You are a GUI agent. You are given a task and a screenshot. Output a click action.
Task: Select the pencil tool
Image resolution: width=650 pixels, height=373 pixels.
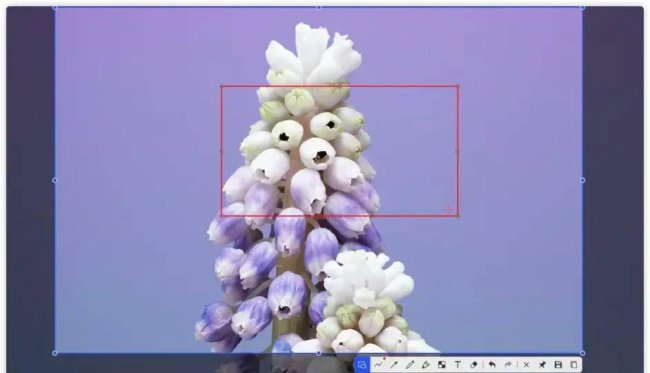tap(410, 365)
